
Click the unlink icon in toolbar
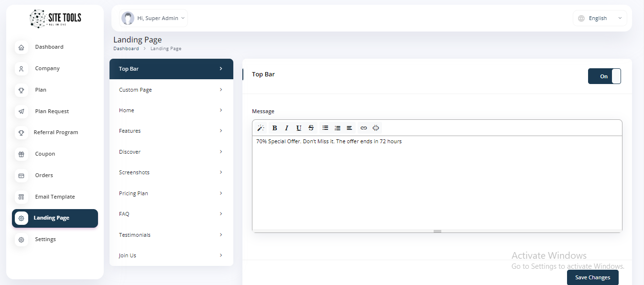coord(376,128)
